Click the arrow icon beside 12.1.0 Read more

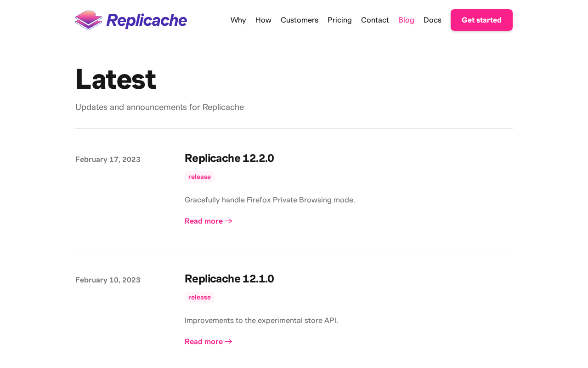[x=229, y=342]
